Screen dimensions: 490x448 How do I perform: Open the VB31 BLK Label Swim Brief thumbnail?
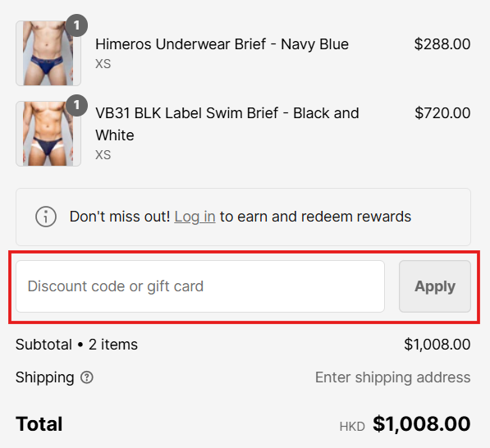point(48,134)
